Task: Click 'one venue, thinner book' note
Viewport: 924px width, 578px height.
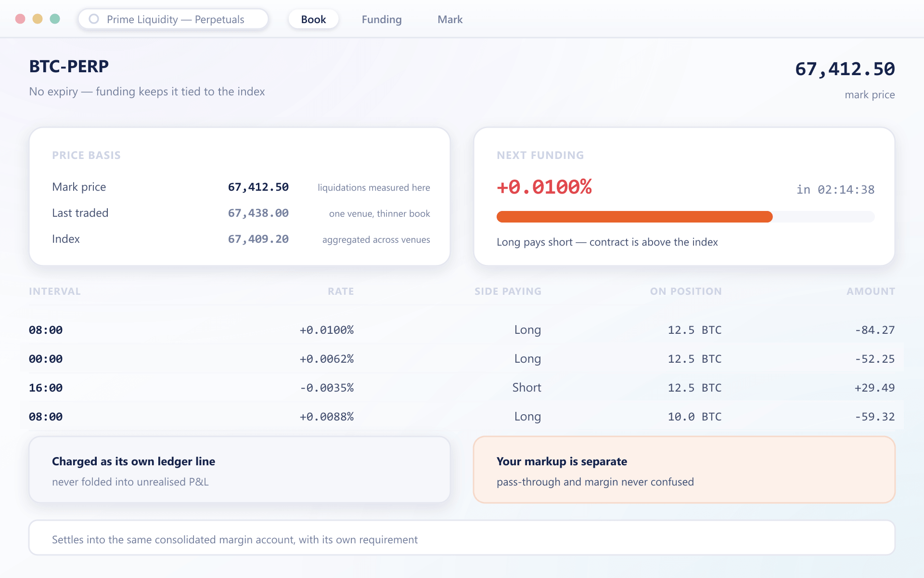Action: (x=380, y=213)
